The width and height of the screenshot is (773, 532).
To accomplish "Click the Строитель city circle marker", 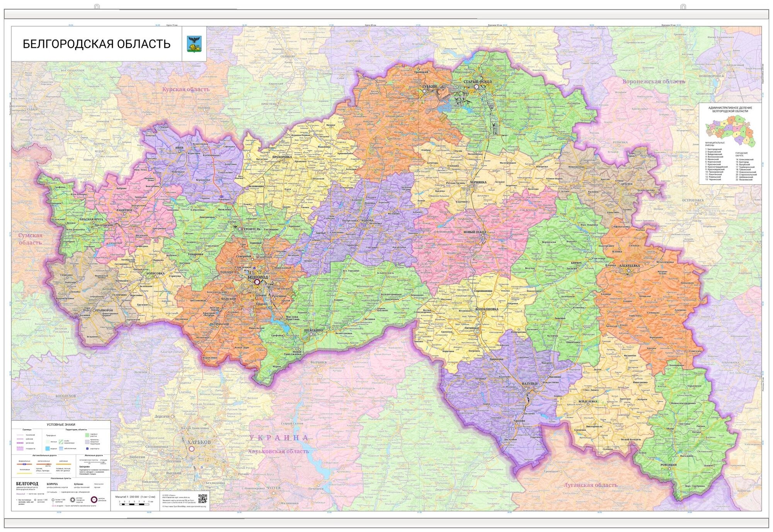I will 240,229.
